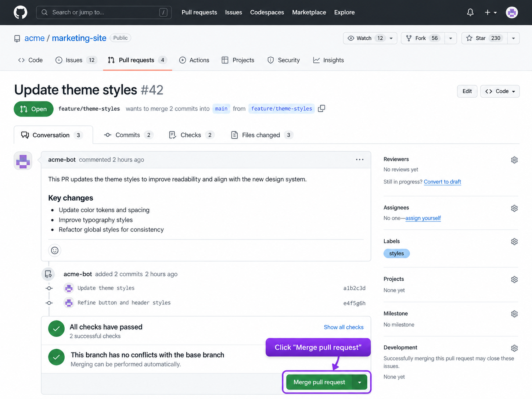Open the Development settings gear
Screen dimensions: 532x399
tap(514, 348)
